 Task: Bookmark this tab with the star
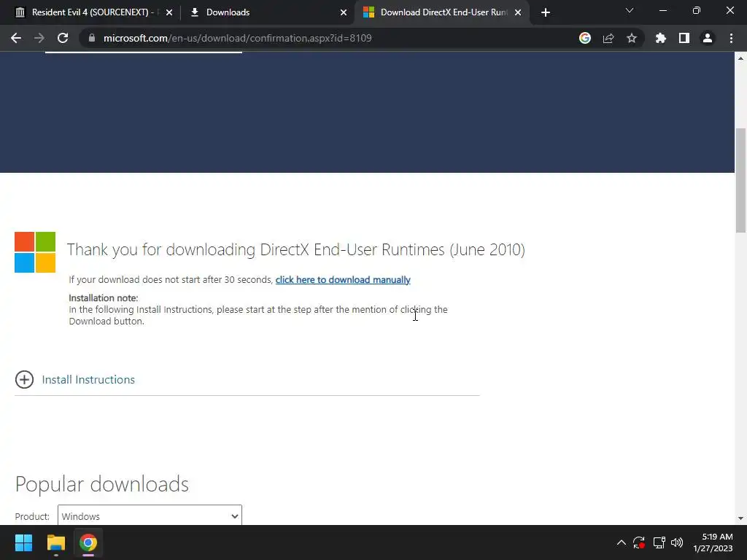632,38
